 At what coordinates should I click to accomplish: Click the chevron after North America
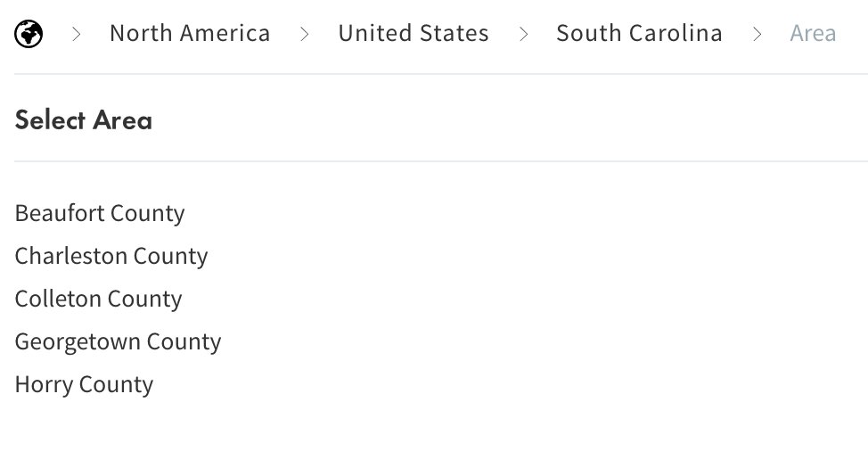pyautogui.click(x=305, y=34)
